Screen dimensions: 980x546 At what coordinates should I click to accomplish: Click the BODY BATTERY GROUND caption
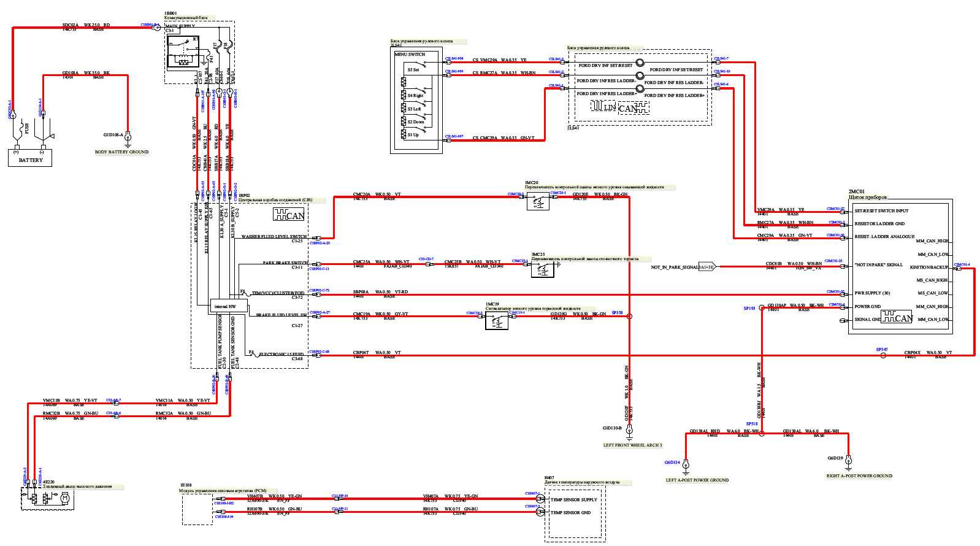tap(121, 152)
